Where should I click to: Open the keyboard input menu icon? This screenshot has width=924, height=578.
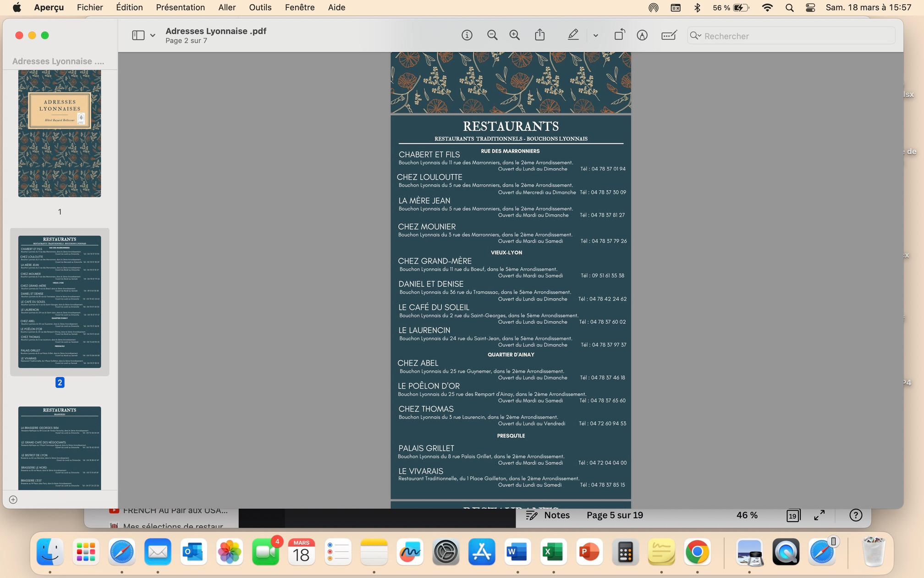pyautogui.click(x=676, y=7)
